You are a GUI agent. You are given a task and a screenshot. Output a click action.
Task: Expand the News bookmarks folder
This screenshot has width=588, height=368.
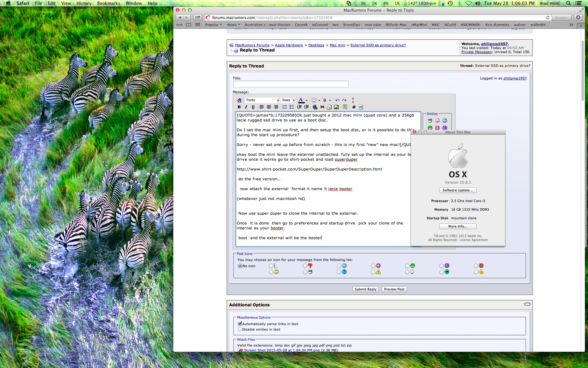pos(233,25)
